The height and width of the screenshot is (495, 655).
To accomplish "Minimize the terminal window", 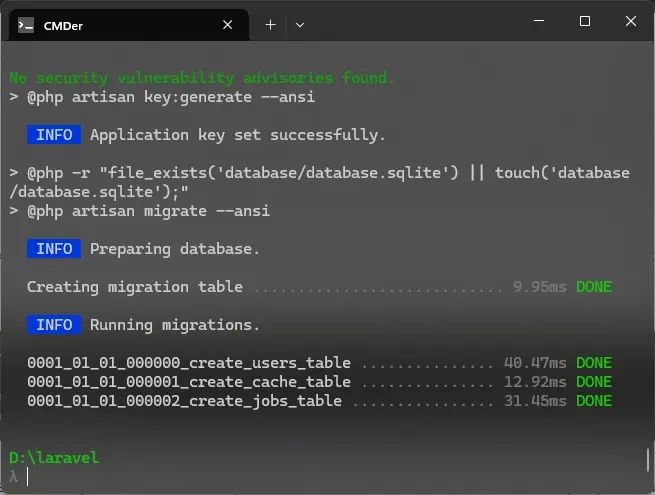I will [539, 20].
